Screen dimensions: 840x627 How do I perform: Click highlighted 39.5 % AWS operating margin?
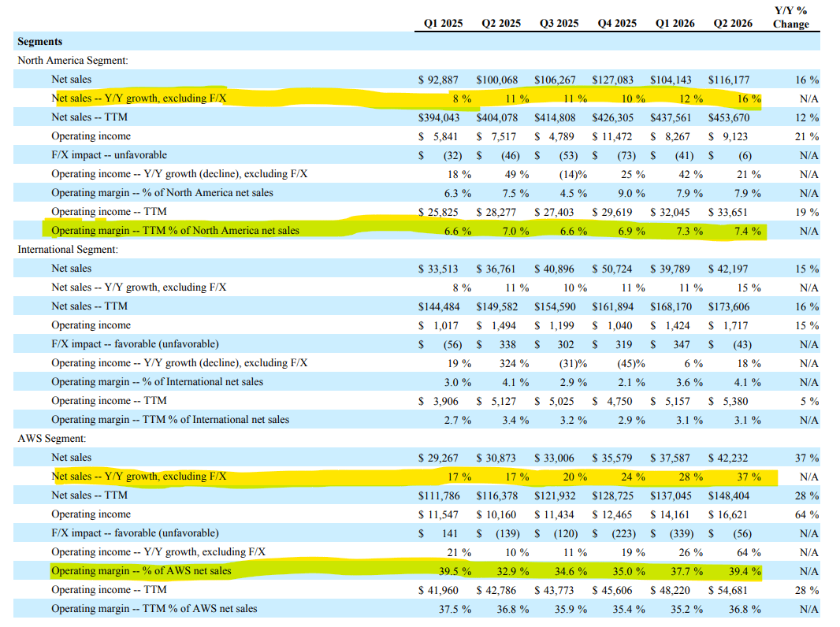click(455, 571)
